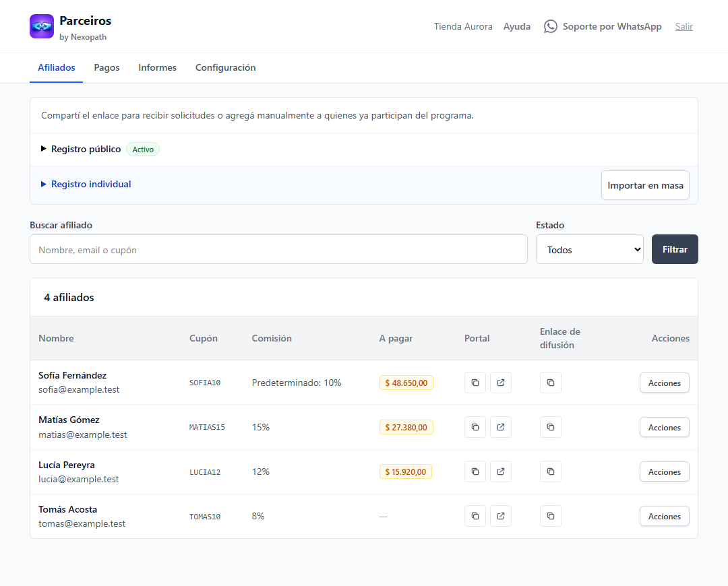Select the MATIAS15 coupon code
The width and height of the screenshot is (728, 586).
coord(207,427)
